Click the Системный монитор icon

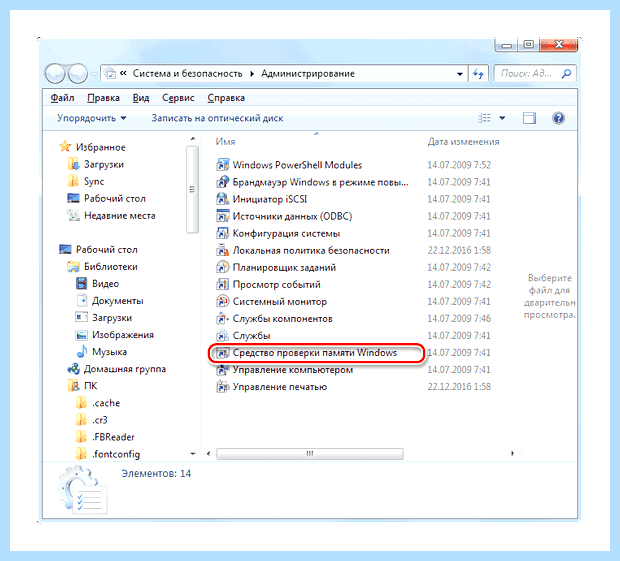(222, 301)
